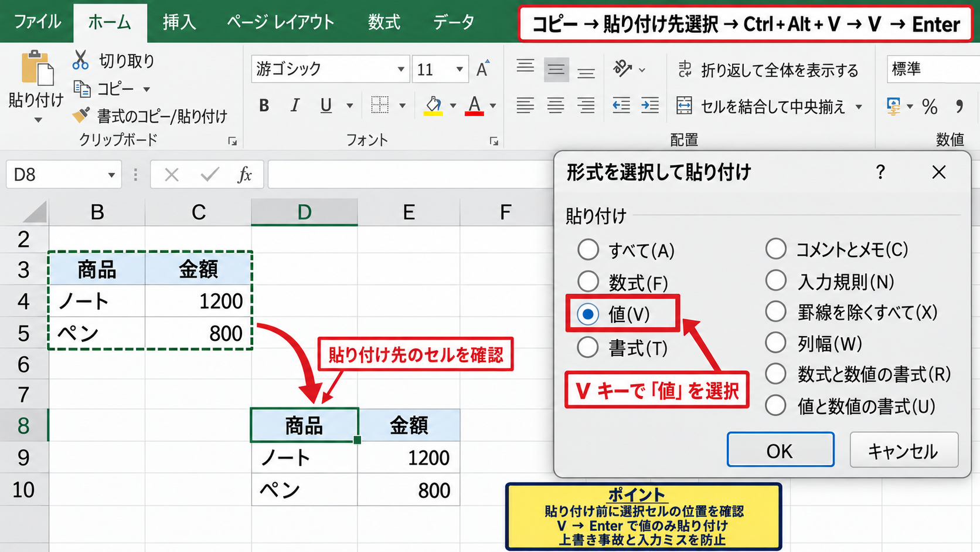980x552 pixels.
Task: Toggle Italic formatting
Action: (295, 106)
